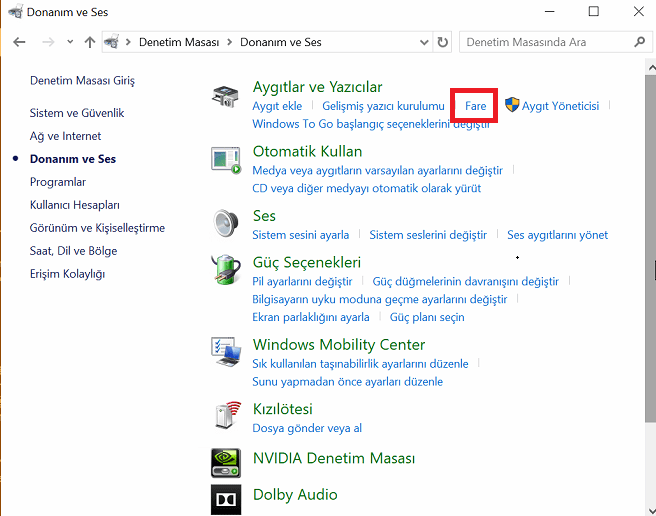The image size is (656, 516).
Task: Click Donanım ve Ses in the address path
Action: coord(280,42)
